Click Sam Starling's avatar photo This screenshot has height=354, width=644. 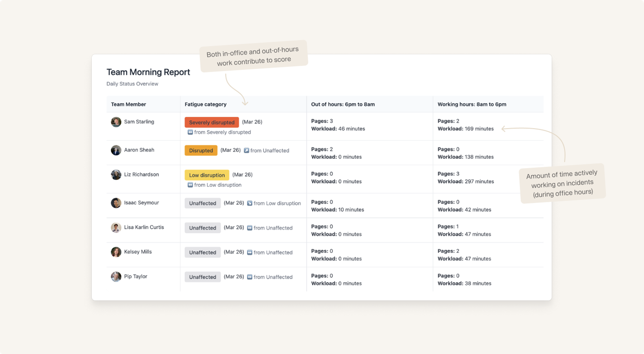[116, 122]
